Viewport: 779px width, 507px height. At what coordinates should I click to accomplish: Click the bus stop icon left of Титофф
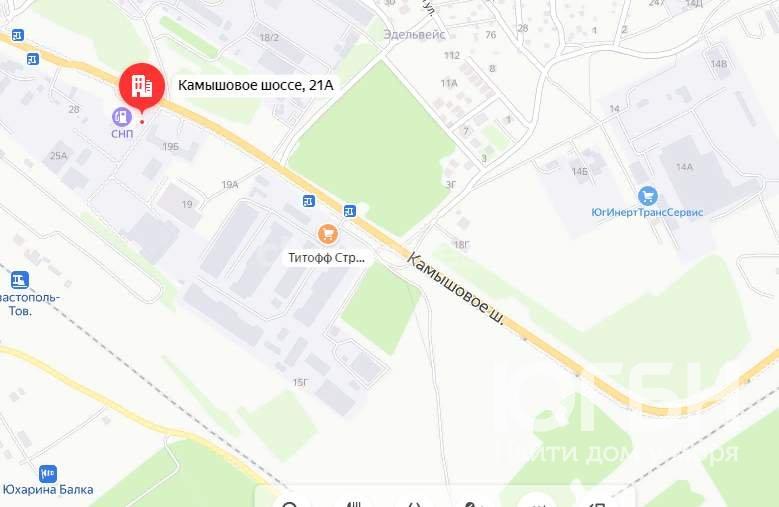point(309,201)
